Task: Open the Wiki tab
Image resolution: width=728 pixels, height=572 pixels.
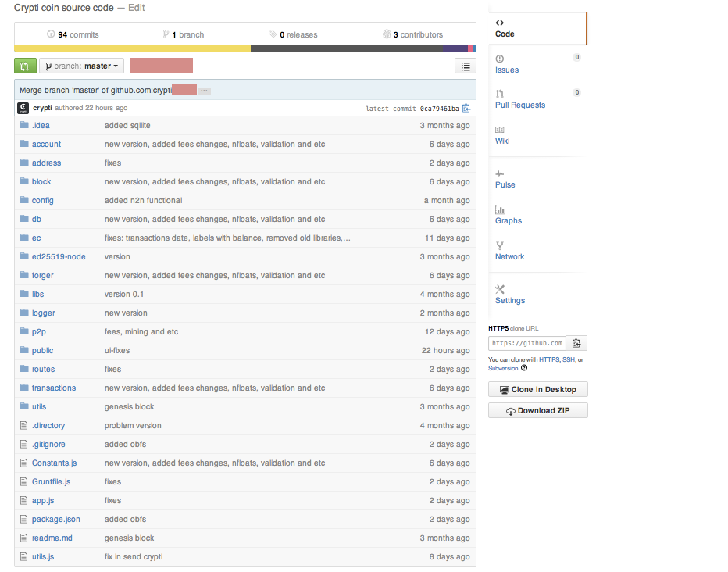Action: [x=502, y=141]
